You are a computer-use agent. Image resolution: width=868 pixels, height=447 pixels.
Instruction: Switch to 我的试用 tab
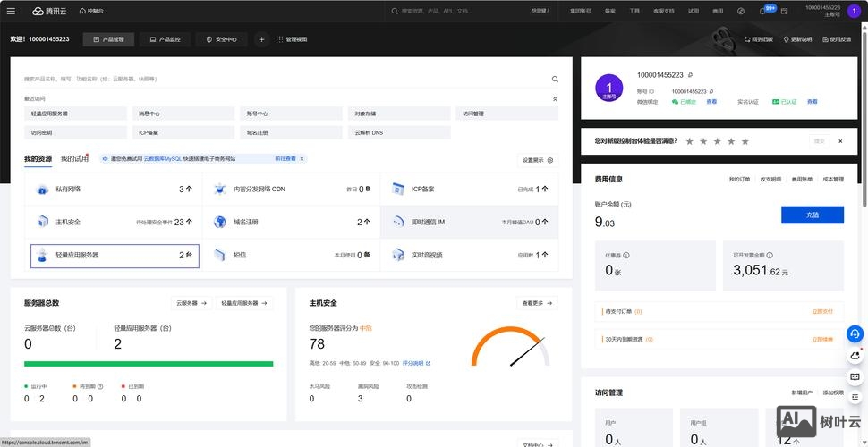click(74, 158)
